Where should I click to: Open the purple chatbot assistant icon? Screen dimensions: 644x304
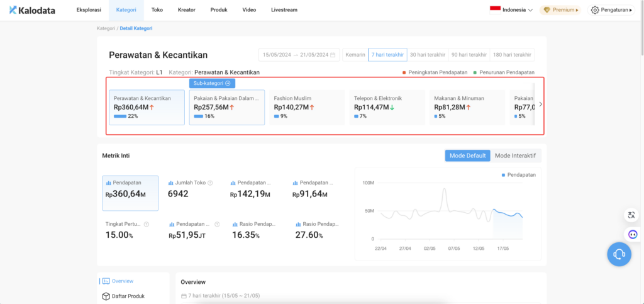(x=631, y=235)
